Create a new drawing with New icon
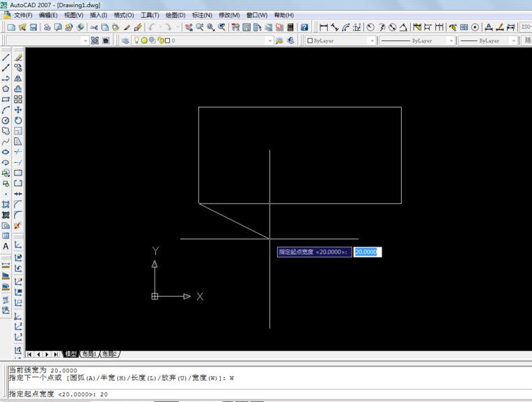 coord(11,27)
